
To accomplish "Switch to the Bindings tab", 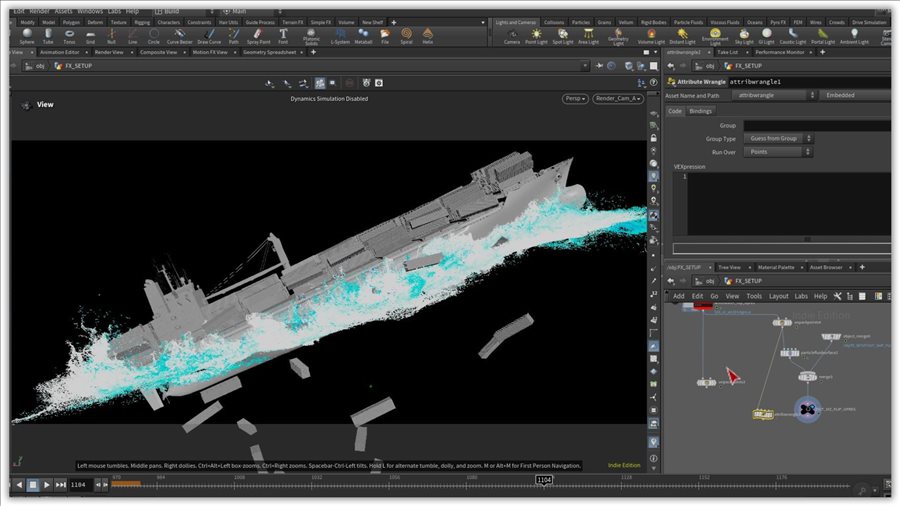I will click(701, 111).
